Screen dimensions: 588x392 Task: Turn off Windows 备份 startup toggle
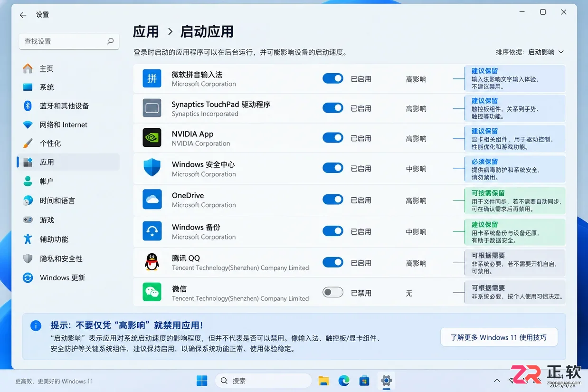click(333, 231)
